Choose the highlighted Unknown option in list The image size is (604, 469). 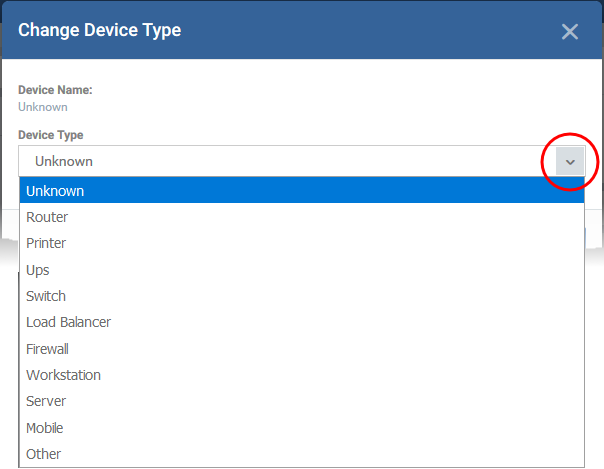pos(302,191)
